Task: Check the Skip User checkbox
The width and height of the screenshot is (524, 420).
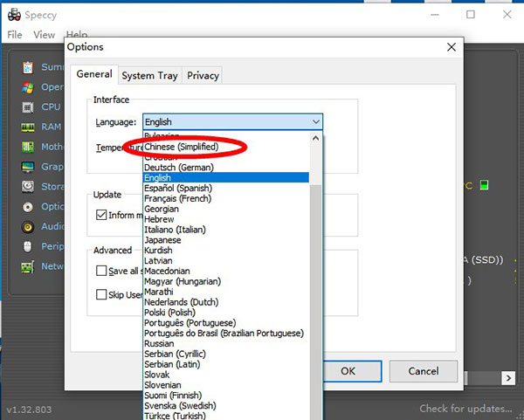Action: pos(102,295)
